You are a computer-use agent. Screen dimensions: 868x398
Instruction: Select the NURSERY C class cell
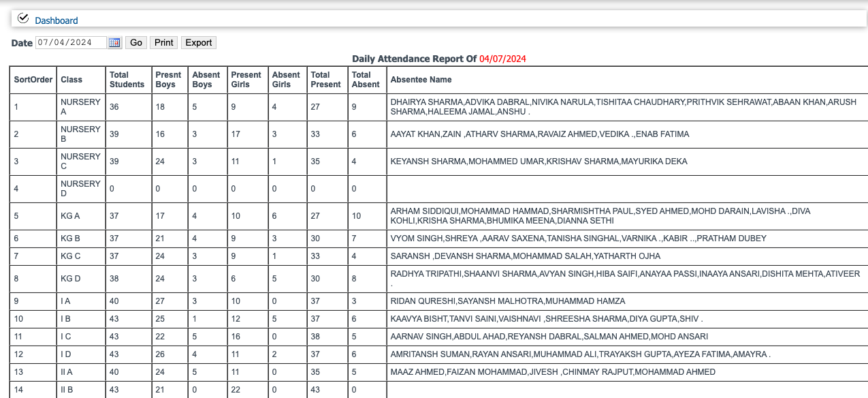(x=80, y=162)
